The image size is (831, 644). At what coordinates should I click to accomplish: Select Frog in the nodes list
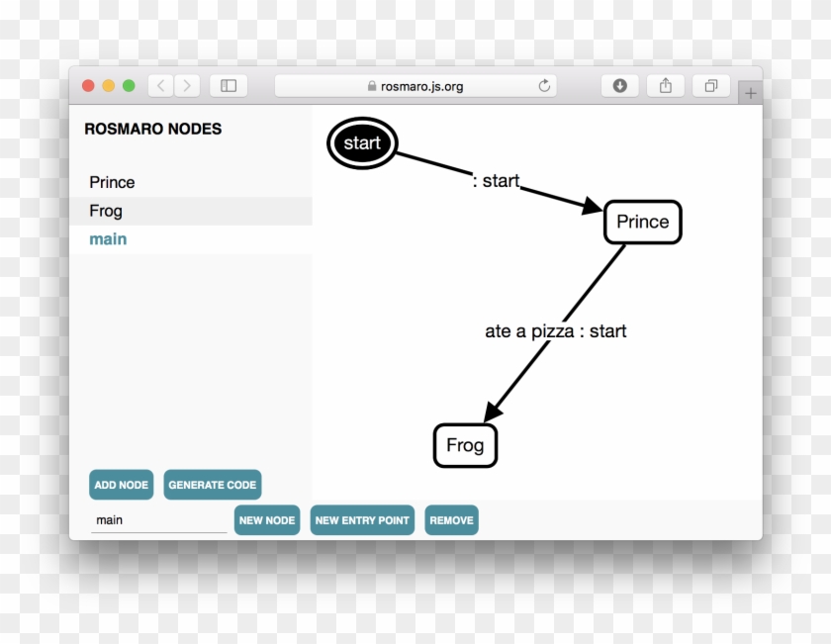point(106,211)
